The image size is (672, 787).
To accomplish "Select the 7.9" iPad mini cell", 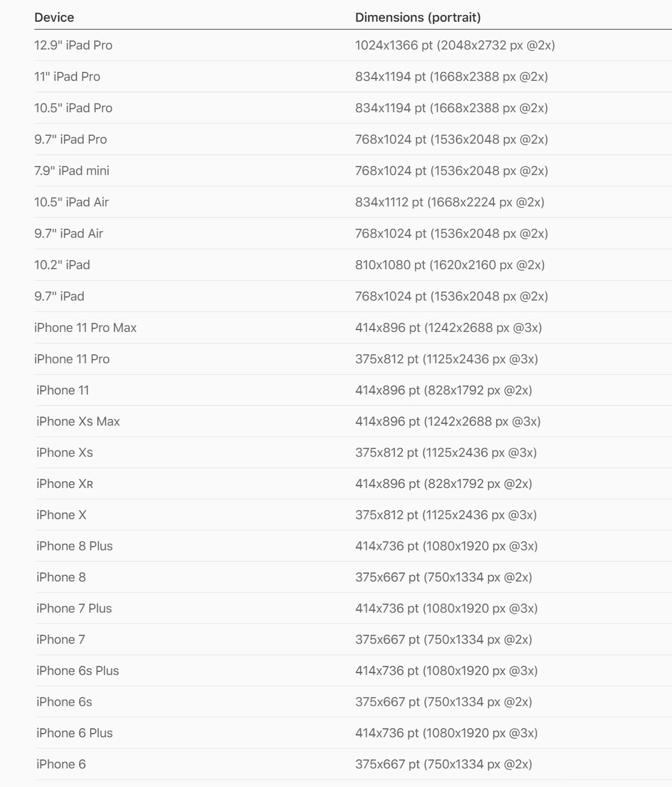I will click(x=72, y=171).
